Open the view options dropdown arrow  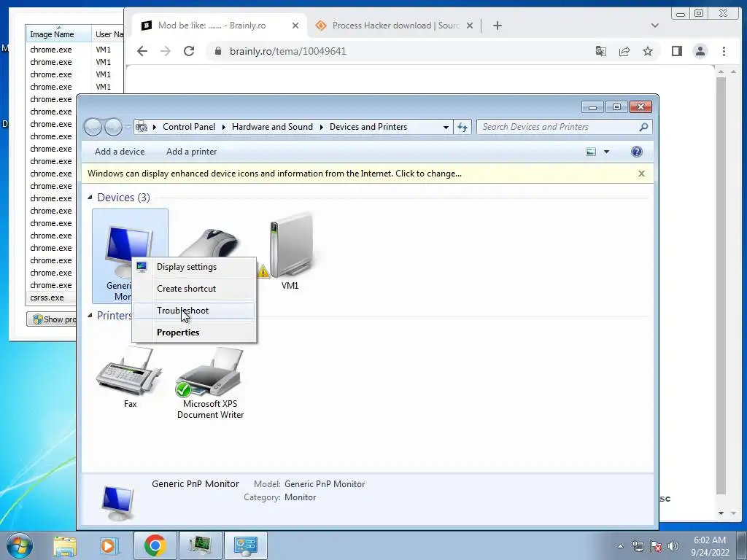[606, 152]
